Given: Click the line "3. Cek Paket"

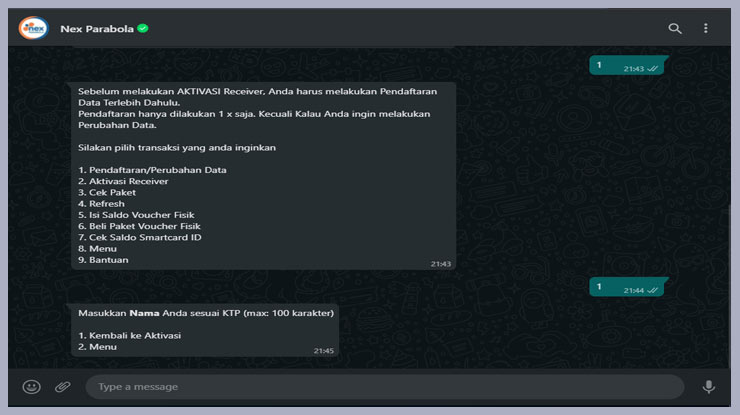Looking at the screenshot, I should (x=107, y=193).
